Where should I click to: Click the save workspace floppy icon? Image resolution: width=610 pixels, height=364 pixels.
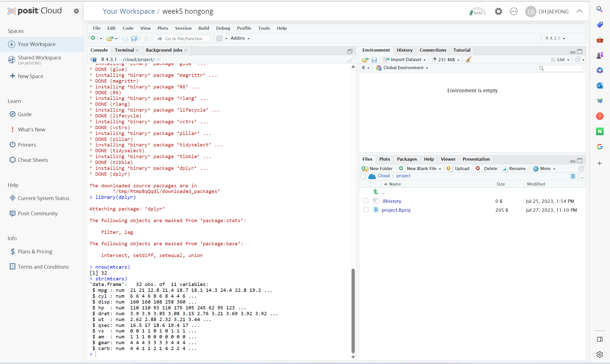pyautogui.click(x=374, y=60)
